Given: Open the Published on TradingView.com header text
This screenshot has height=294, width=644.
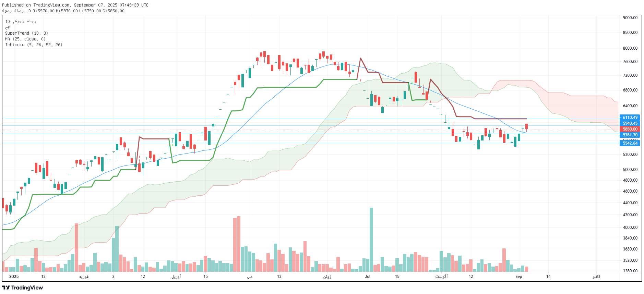Looking at the screenshot, I should [x=75, y=5].
